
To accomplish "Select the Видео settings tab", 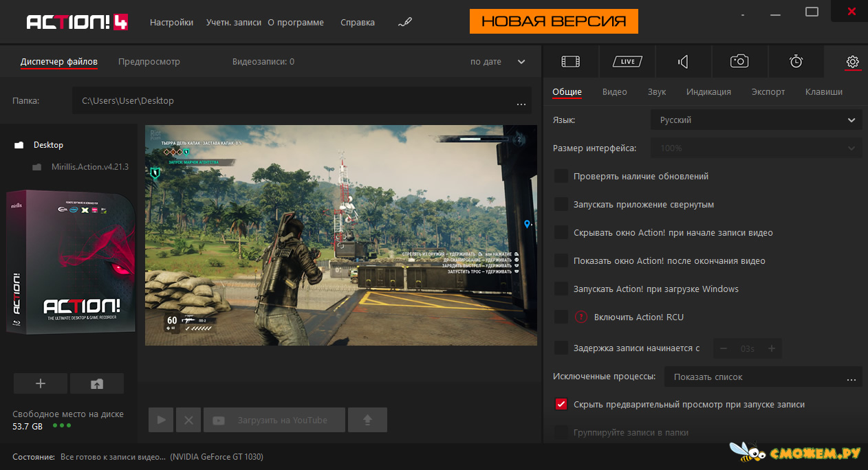I will click(x=615, y=91).
